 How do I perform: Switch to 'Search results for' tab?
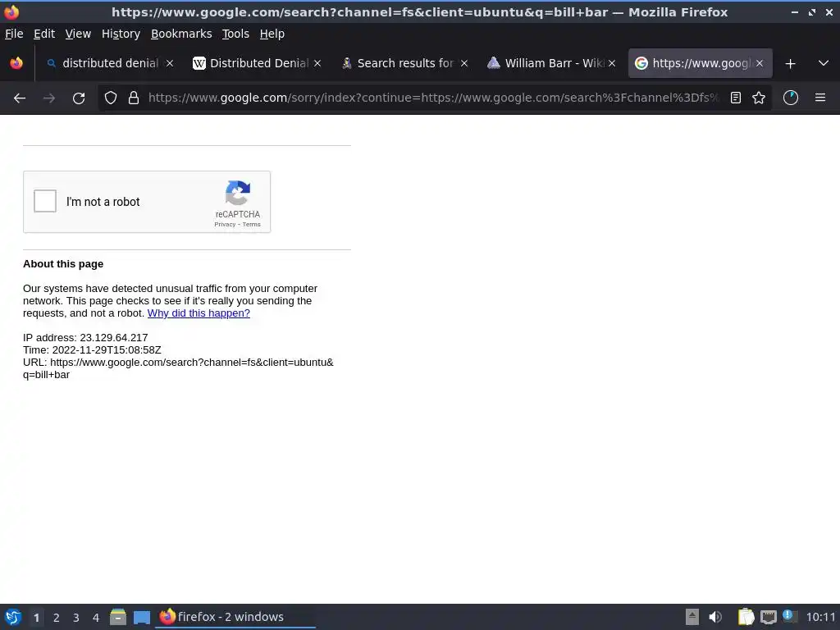[405, 63]
